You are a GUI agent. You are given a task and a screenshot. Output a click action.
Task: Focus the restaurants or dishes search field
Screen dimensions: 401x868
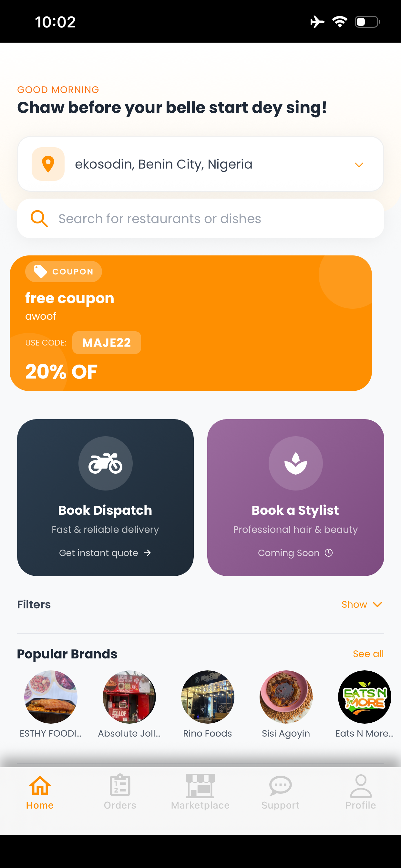[x=200, y=219]
